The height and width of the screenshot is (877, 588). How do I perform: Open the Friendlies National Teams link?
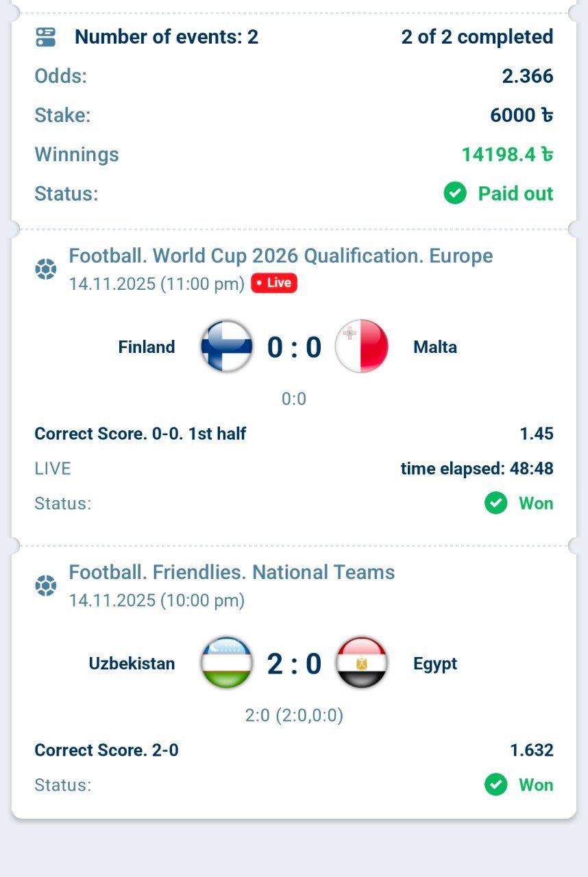tap(232, 572)
